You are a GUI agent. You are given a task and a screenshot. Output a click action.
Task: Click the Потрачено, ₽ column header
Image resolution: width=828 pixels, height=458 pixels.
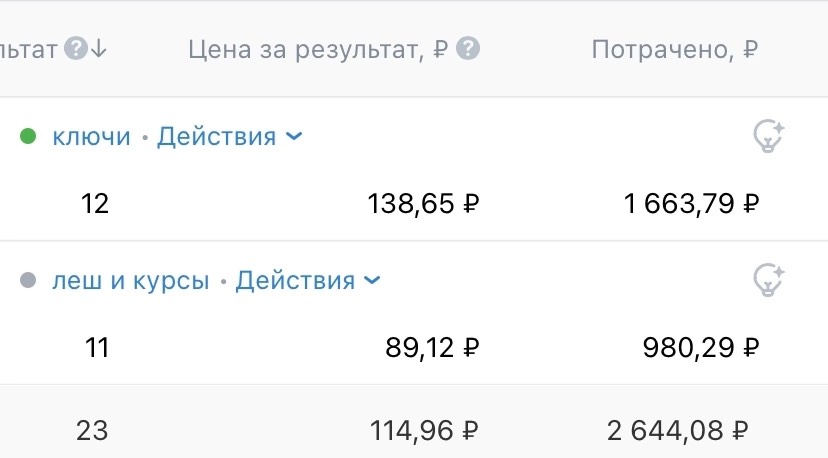pos(675,50)
